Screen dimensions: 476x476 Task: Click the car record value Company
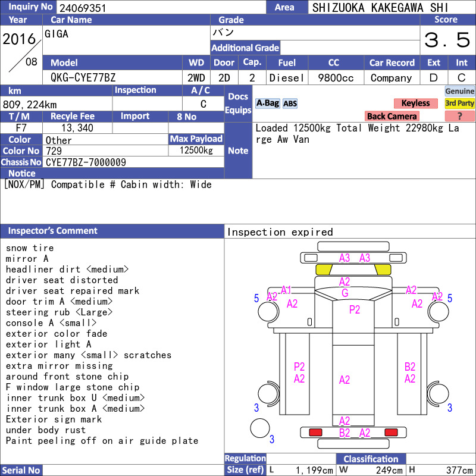click(392, 78)
